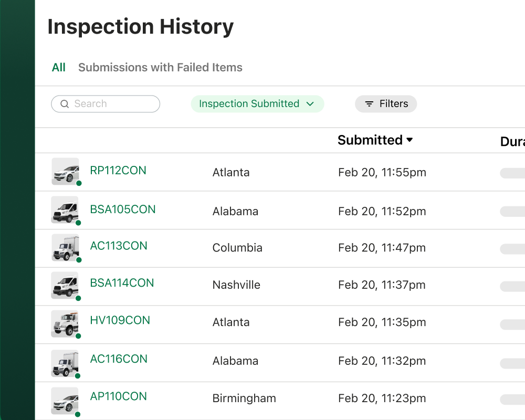The image size is (525, 420).
Task: Select the AC113CON box truck image
Action: [x=65, y=247]
